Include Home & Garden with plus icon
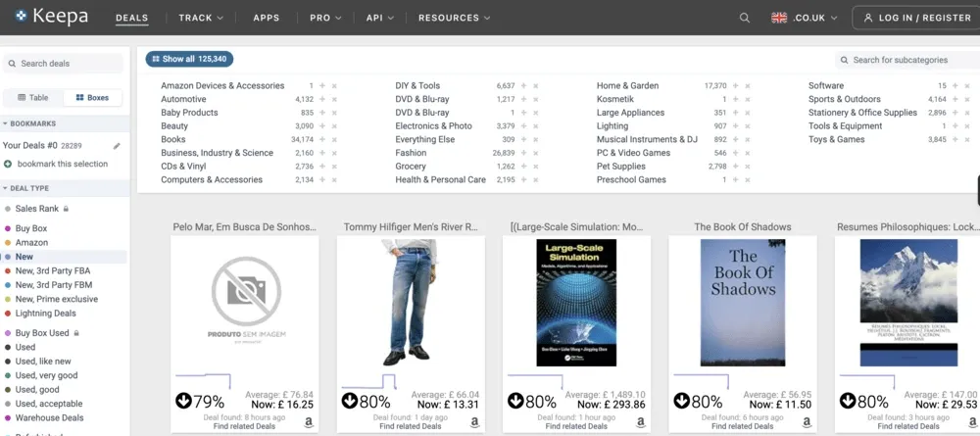The width and height of the screenshot is (980, 436). pos(736,85)
